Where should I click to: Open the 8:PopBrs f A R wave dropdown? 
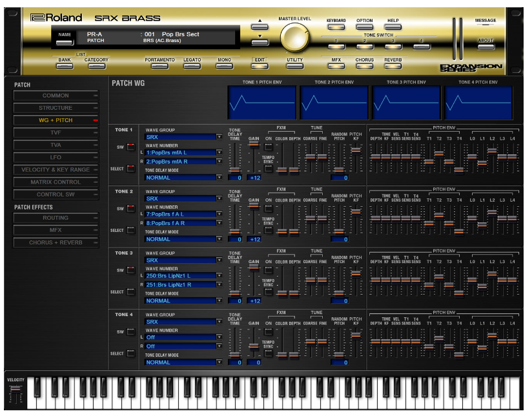tap(183, 223)
